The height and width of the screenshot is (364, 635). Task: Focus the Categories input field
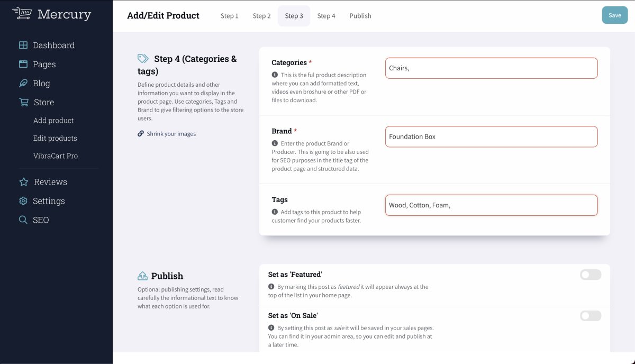click(x=491, y=68)
